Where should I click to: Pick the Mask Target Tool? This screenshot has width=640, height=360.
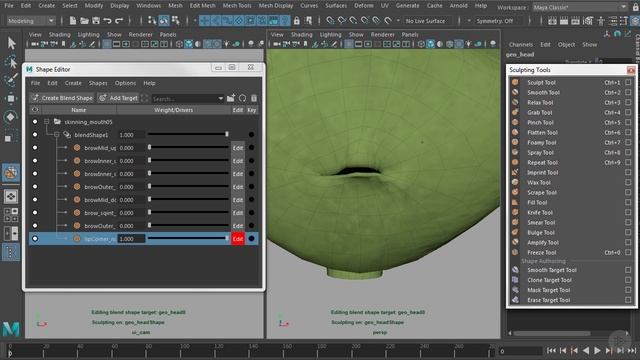[548, 290]
